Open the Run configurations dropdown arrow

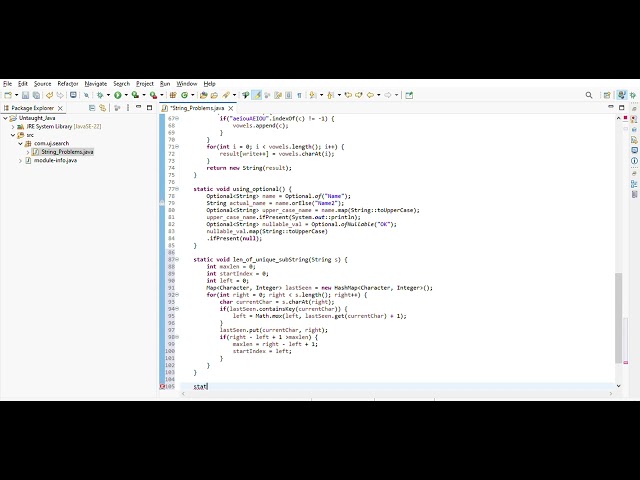[x=126, y=95]
